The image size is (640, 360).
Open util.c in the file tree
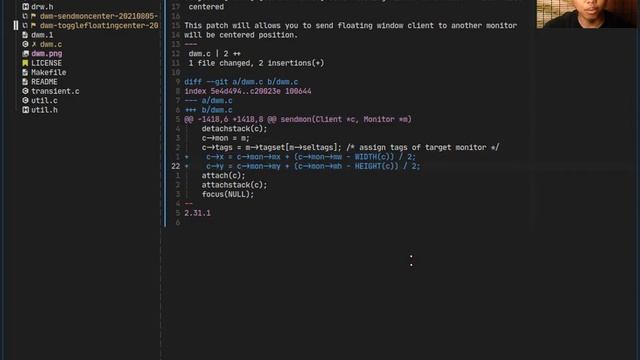(x=44, y=100)
